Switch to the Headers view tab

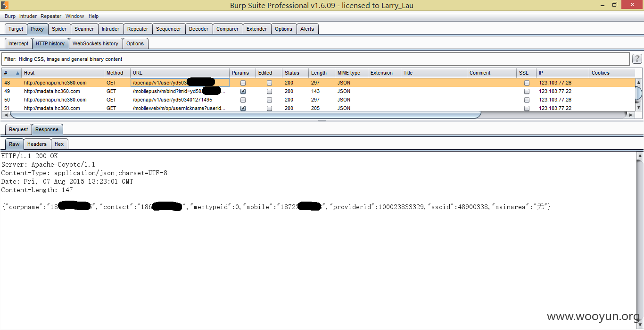[x=37, y=144]
